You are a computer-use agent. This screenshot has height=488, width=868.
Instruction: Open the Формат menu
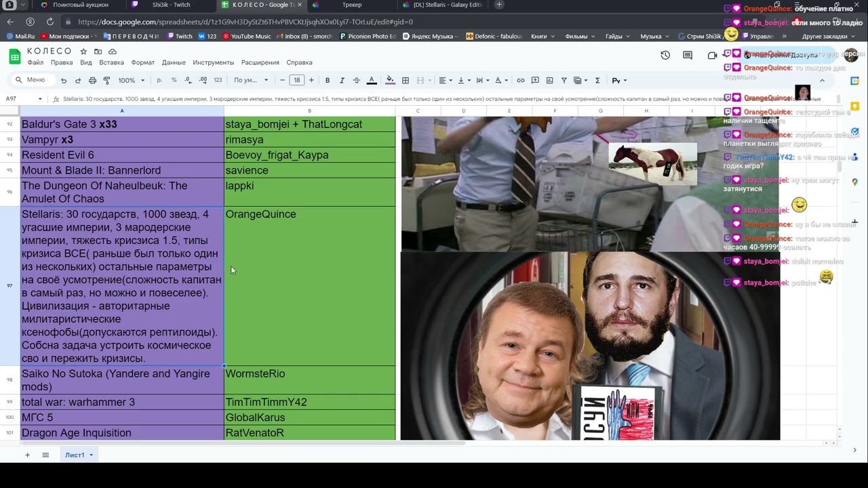[143, 62]
